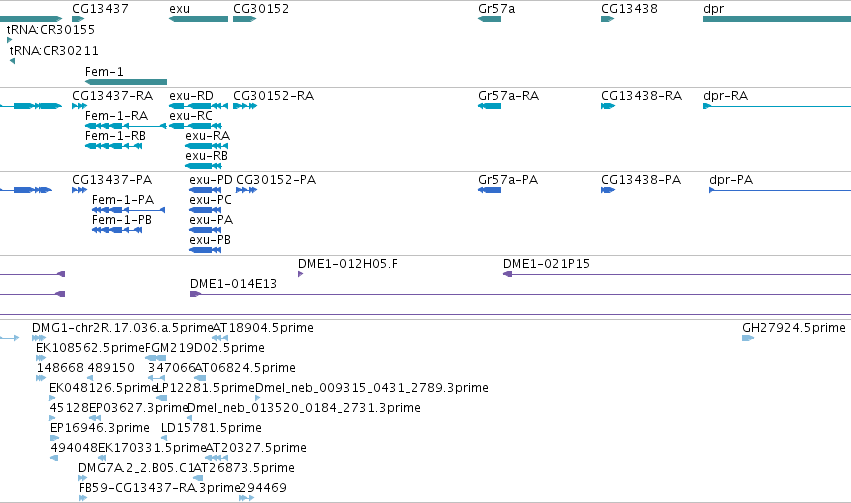Select CG13437-RA transcript label
851x503 pixels.
pos(112,95)
